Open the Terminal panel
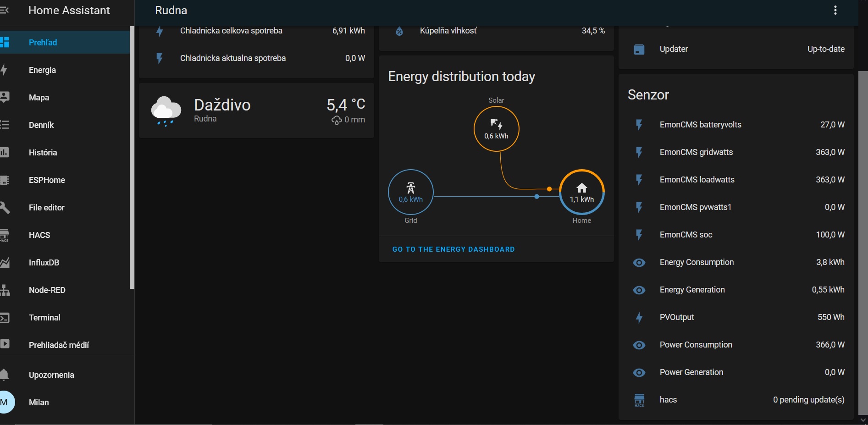The height and width of the screenshot is (425, 868). click(65, 317)
